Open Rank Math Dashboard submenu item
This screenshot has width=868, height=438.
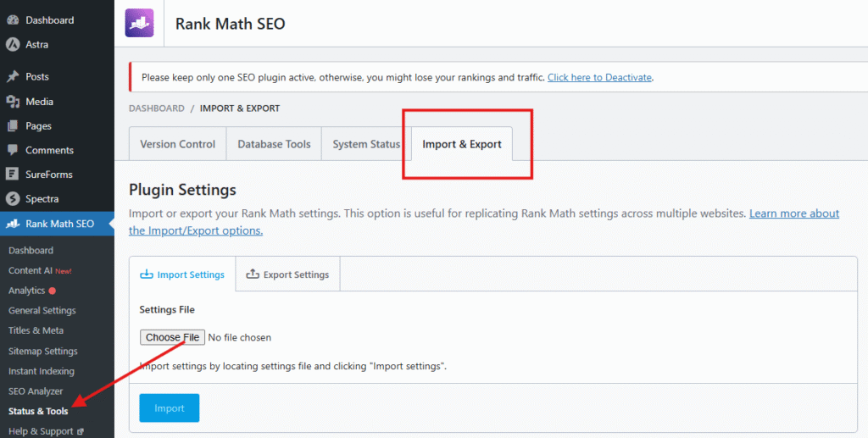pyautogui.click(x=31, y=251)
